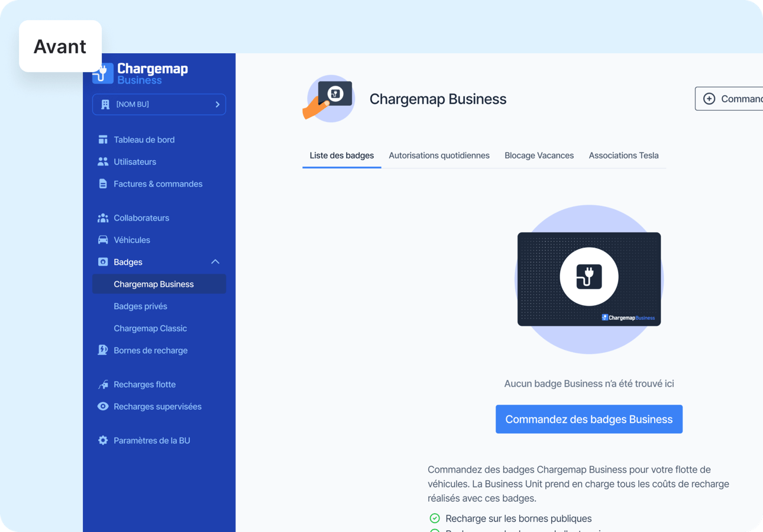763x532 pixels.
Task: Click the badge-in-hand header illustration icon
Action: (x=329, y=99)
